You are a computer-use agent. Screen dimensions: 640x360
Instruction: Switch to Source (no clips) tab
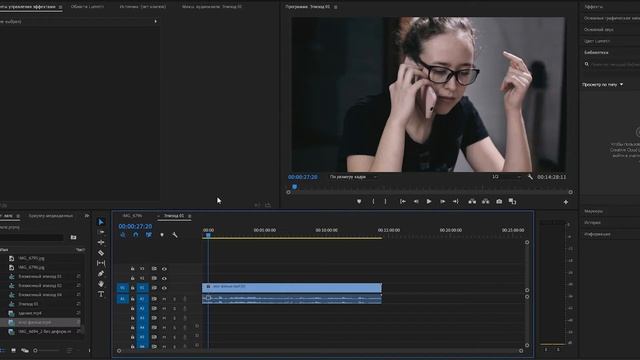tap(143, 7)
